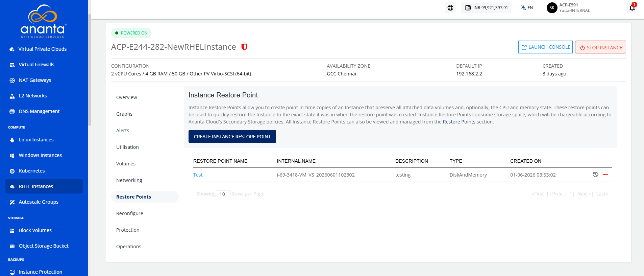The width and height of the screenshot is (644, 276).
Task: Open DNS Management using its globe icon
Action: [x=12, y=112]
